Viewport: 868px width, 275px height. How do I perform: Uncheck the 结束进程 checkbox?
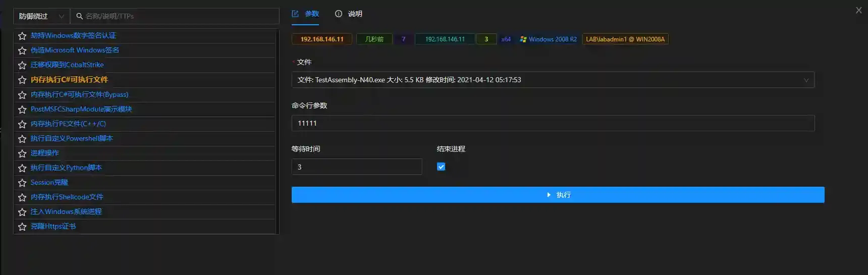(x=441, y=167)
